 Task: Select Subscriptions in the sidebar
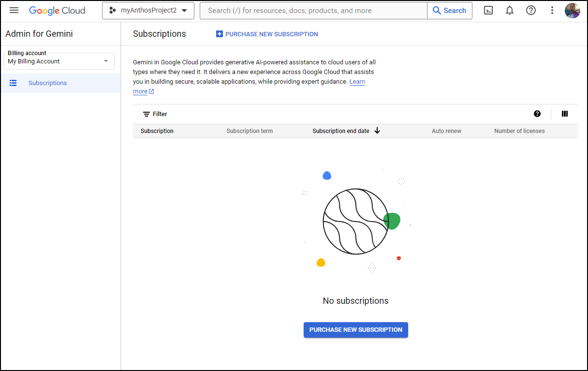60,83
